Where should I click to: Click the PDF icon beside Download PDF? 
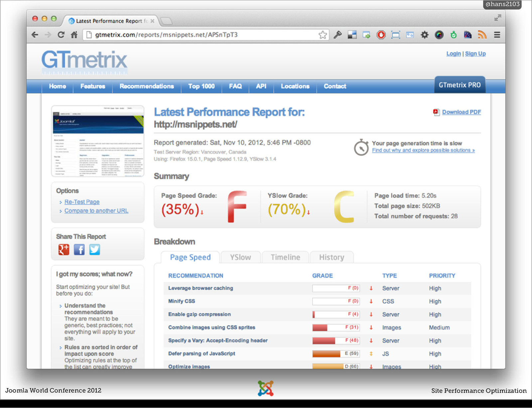pos(436,112)
